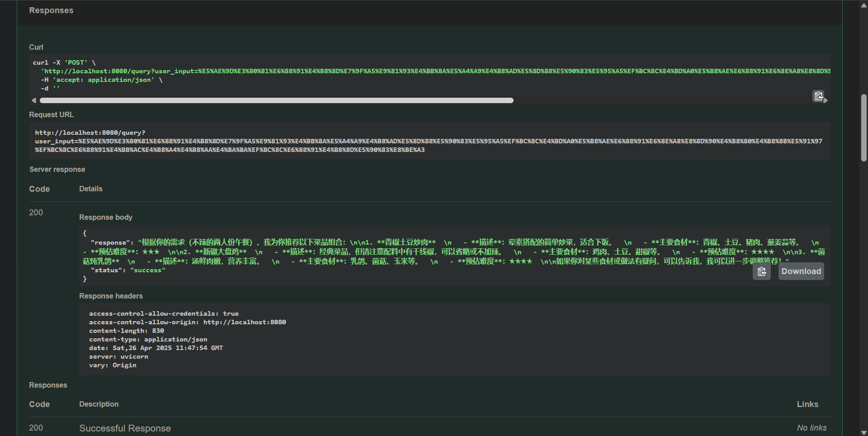The width and height of the screenshot is (868, 436).
Task: Click the 200 code in the Responses table
Action: (x=36, y=427)
